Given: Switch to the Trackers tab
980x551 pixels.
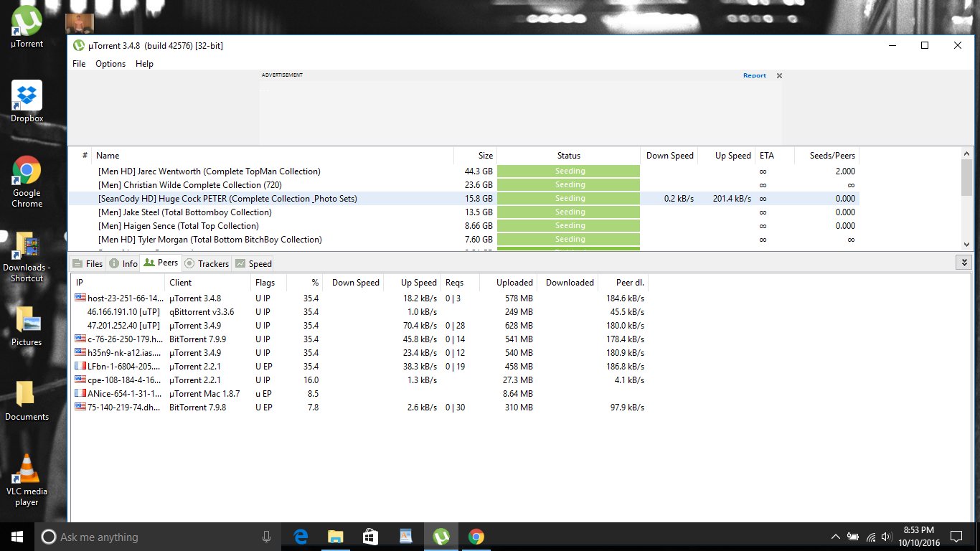Looking at the screenshot, I should (207, 263).
